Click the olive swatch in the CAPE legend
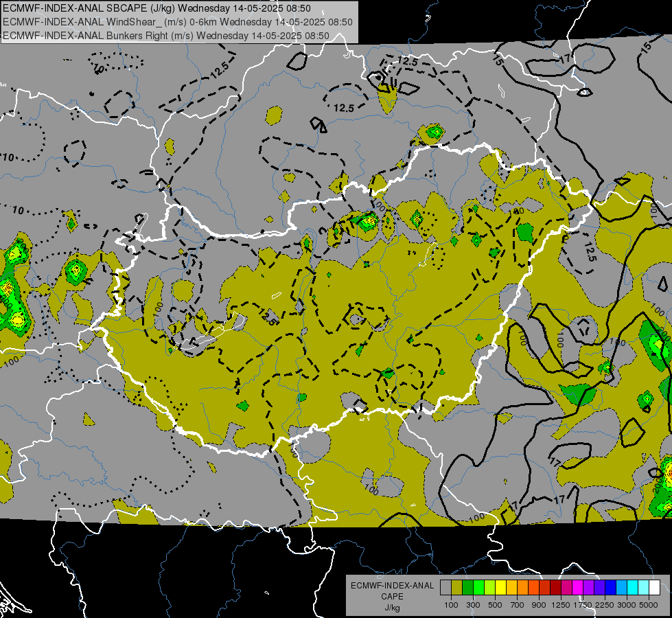 pos(457,588)
